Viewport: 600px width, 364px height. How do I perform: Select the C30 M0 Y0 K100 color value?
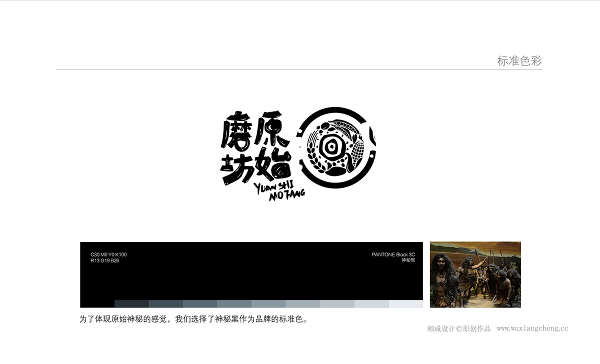[x=108, y=254]
